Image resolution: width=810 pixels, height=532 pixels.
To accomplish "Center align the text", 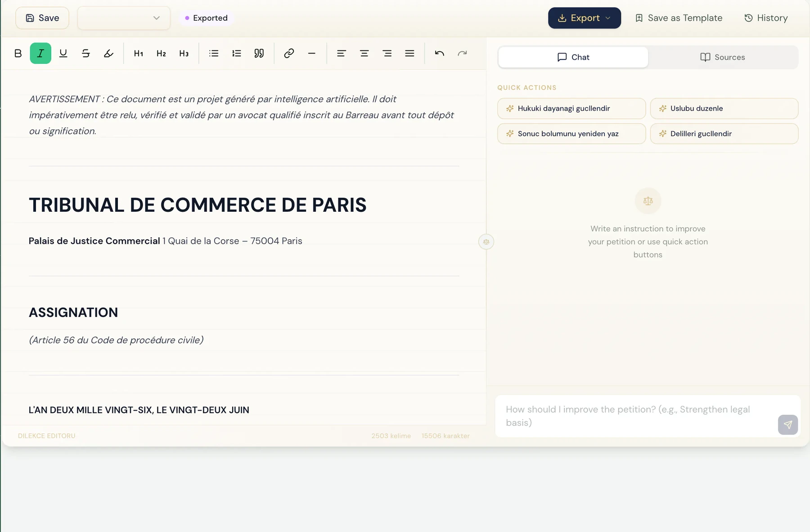I will (364, 54).
